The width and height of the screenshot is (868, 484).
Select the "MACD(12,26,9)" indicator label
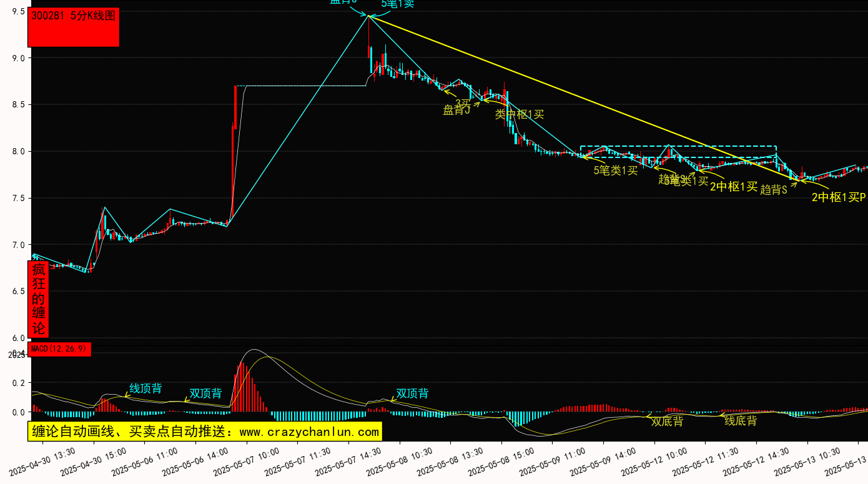click(x=59, y=349)
